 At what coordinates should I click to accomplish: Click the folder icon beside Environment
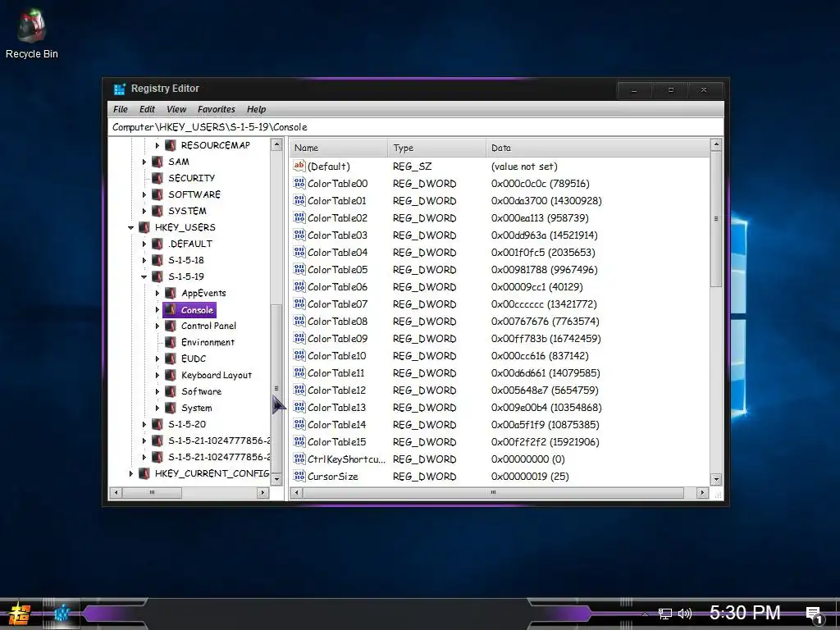point(171,342)
